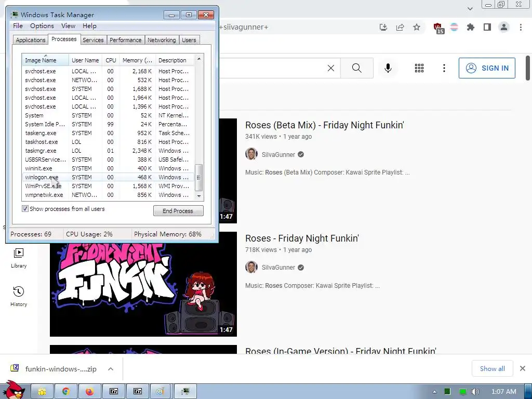Select the winlogon.exe process row
The height and width of the screenshot is (399, 532).
click(108, 177)
